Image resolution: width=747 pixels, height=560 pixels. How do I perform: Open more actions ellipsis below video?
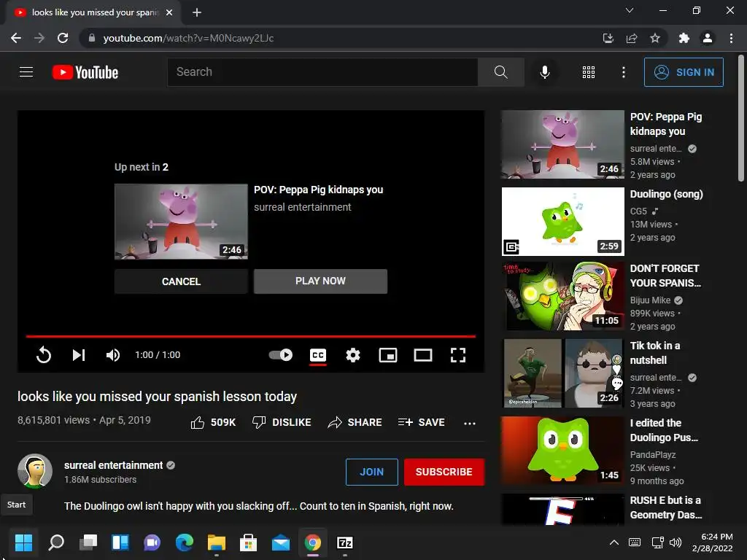[469, 423]
